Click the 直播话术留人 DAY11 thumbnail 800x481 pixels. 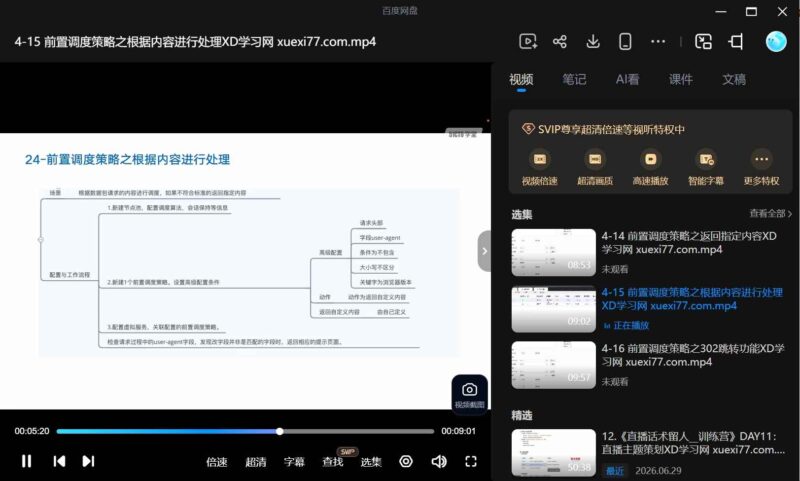click(554, 453)
